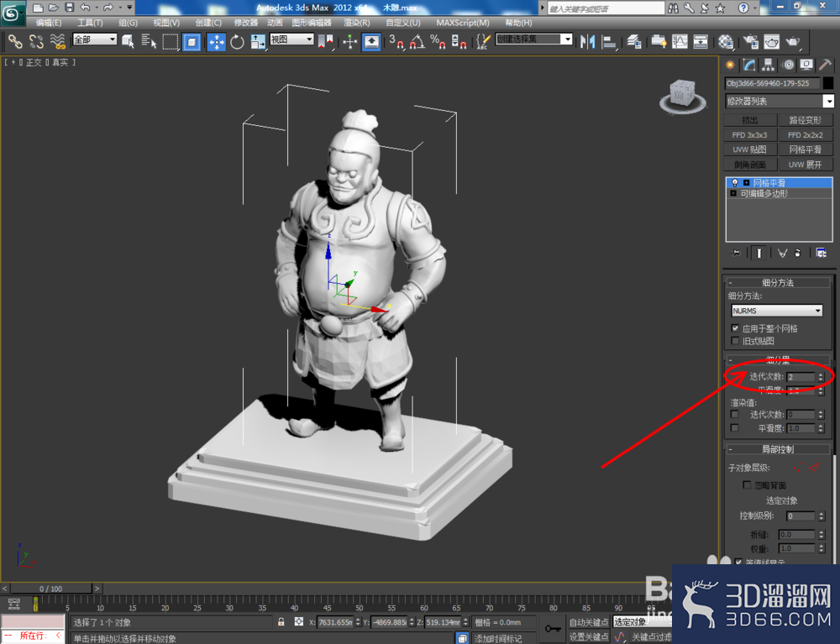840x644 pixels.
Task: Toggle Spinner Snap icon
Action: click(459, 41)
